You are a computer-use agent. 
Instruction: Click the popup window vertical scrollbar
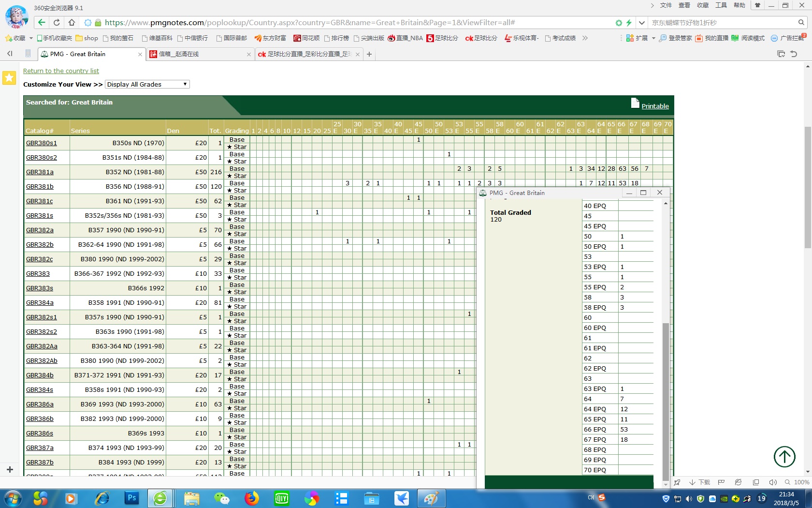(x=666, y=402)
